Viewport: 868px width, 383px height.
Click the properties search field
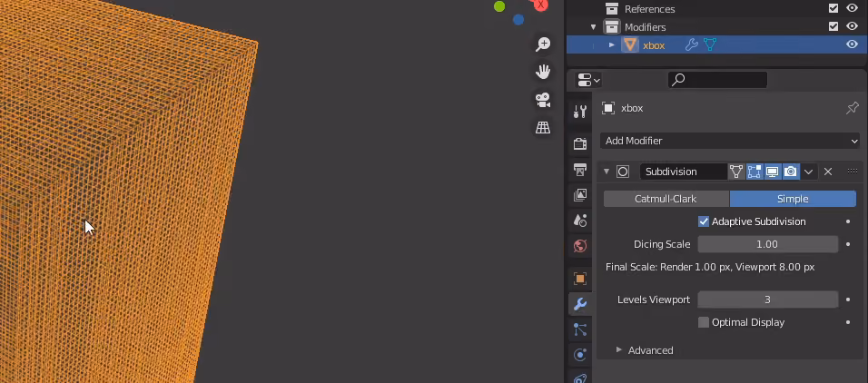tap(717, 80)
